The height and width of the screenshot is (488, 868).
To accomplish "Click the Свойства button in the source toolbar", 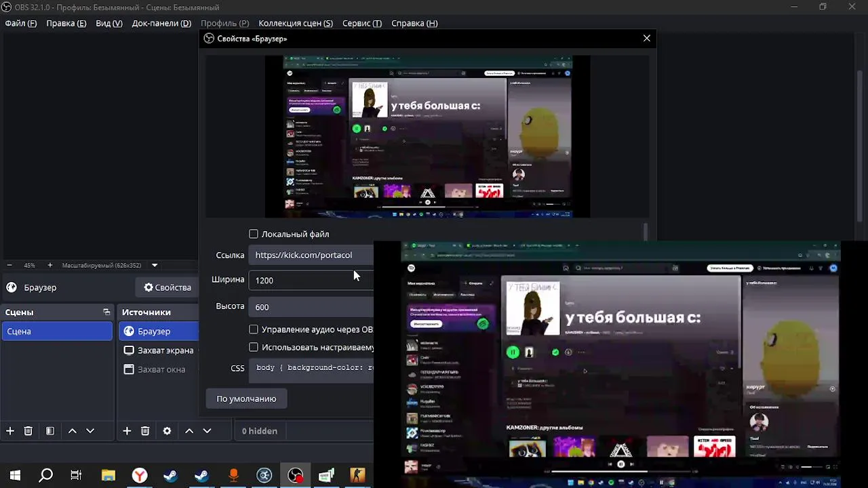I will (x=167, y=287).
